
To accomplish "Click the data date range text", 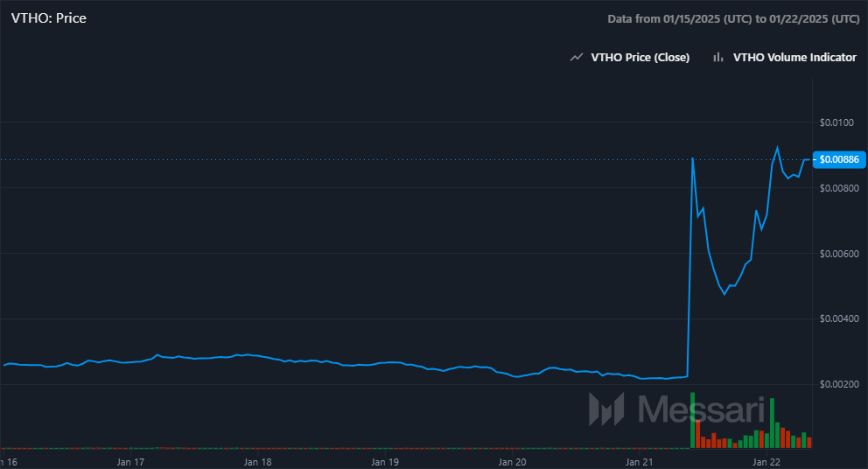I will click(732, 18).
